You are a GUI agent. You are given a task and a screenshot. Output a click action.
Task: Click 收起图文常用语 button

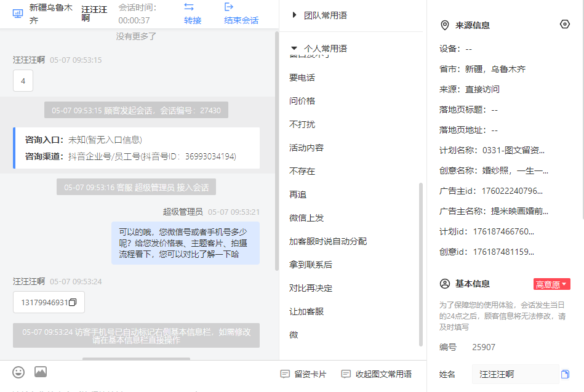[x=377, y=374]
